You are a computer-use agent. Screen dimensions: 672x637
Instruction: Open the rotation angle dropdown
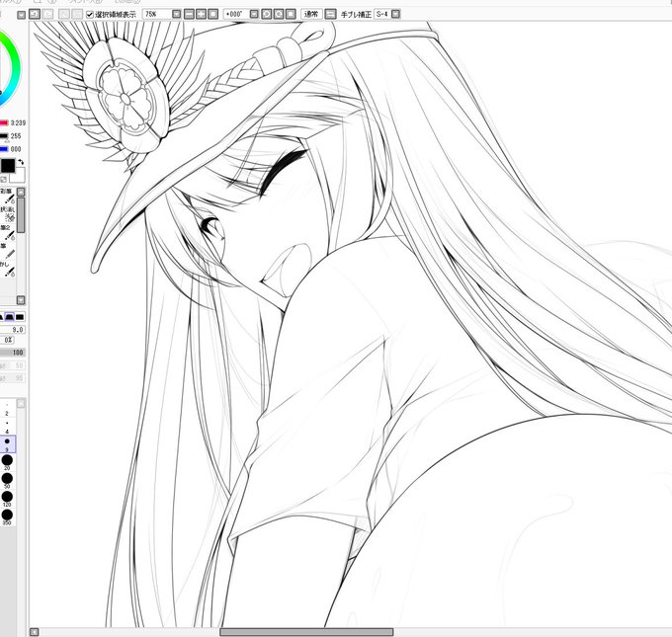254,14
